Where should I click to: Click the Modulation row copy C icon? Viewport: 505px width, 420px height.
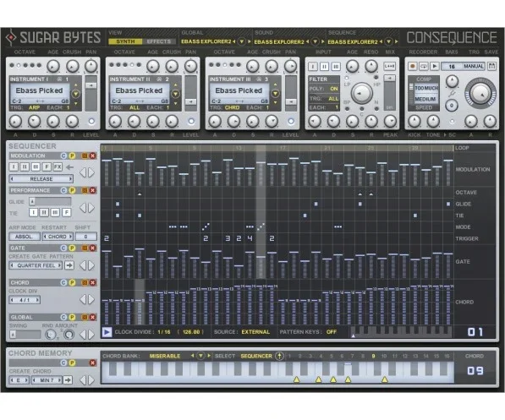pyautogui.click(x=63, y=155)
